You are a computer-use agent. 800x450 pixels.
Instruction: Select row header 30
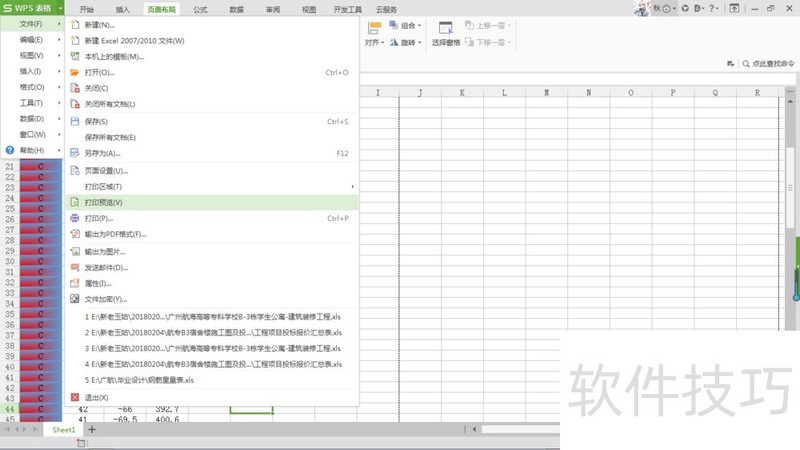10,261
